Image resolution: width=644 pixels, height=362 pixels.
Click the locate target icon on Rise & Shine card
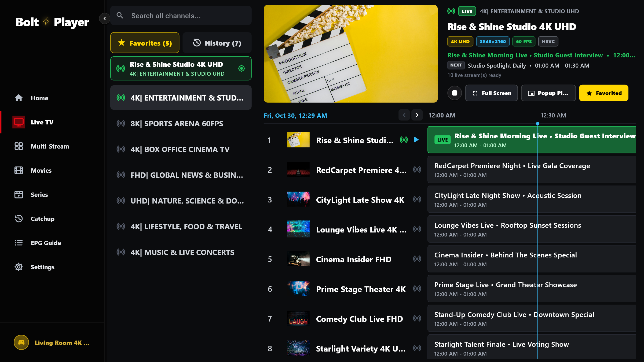(241, 68)
